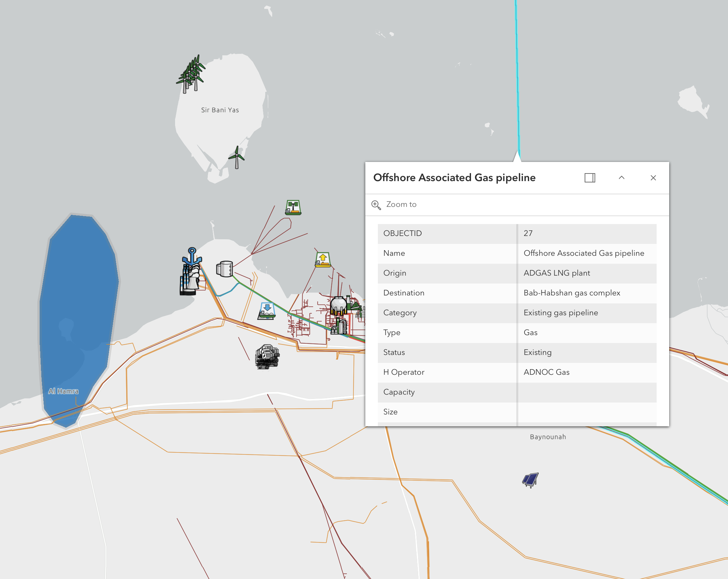Select the ADNOC Gas operator value
Screen dimensions: 728x579
pos(546,372)
